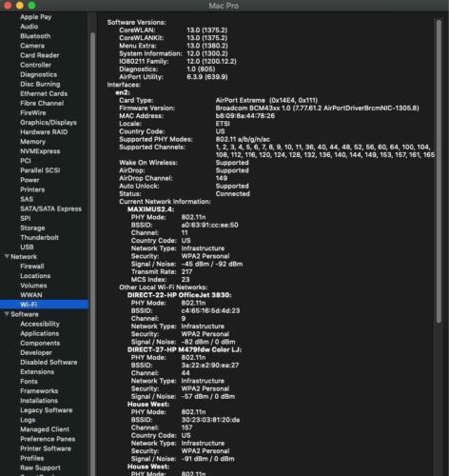
Task: Click the green zoom window button
Action: point(31,5)
